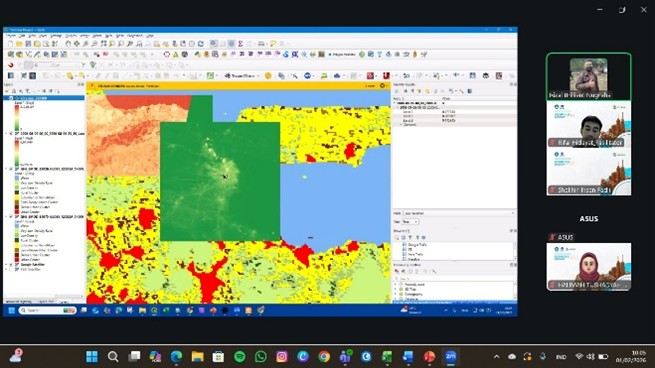
Task: Toggle Google Satellite layer visibility checkbox
Action: point(11,264)
